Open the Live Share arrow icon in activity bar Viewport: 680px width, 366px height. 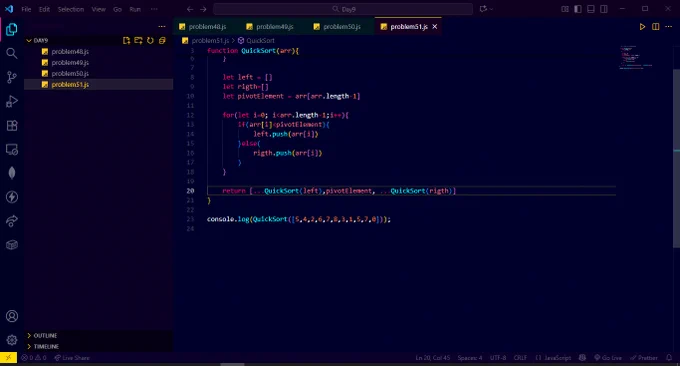(12, 221)
